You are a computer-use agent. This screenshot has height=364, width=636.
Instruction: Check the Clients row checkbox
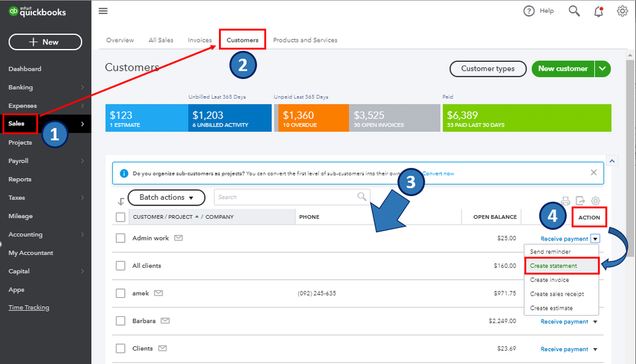click(x=120, y=348)
